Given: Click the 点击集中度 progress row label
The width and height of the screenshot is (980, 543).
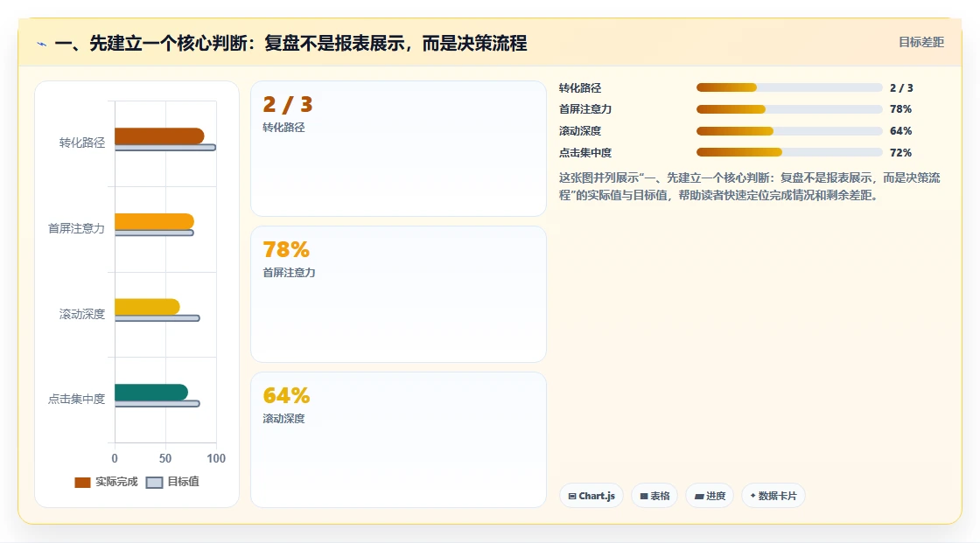Looking at the screenshot, I should [585, 152].
